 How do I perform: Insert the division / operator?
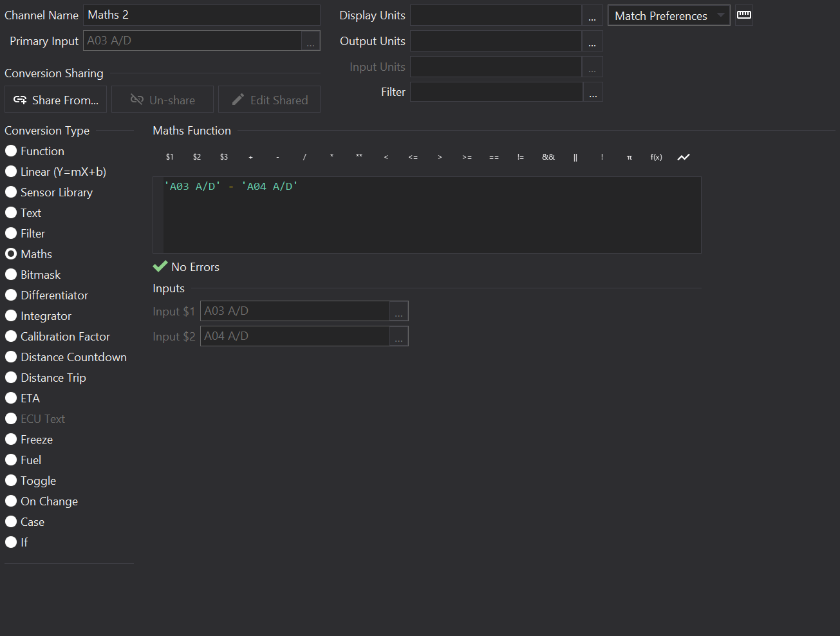coord(304,157)
